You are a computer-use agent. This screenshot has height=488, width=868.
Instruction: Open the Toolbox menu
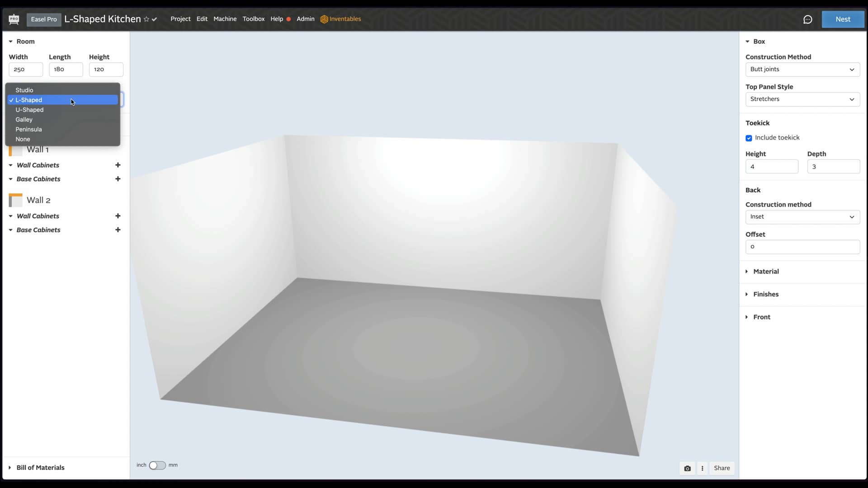(254, 19)
